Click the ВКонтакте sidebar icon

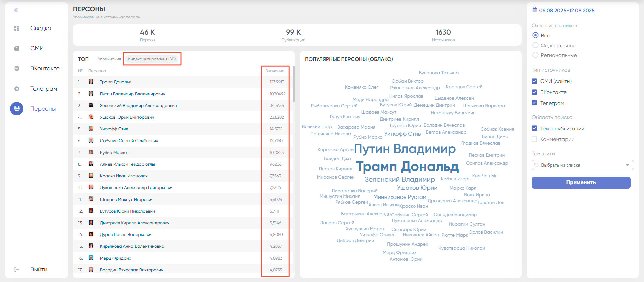pyautogui.click(x=17, y=69)
